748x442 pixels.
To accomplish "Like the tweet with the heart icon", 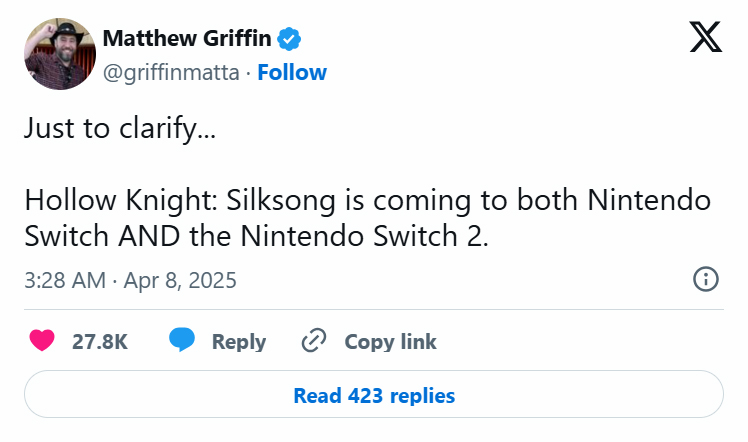I will pyautogui.click(x=42, y=341).
